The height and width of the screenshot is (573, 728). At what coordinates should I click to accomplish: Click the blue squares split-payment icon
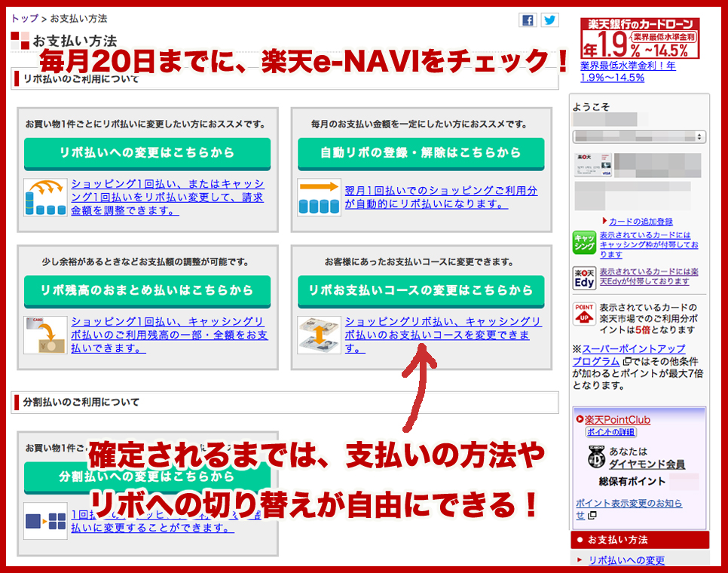point(45,521)
